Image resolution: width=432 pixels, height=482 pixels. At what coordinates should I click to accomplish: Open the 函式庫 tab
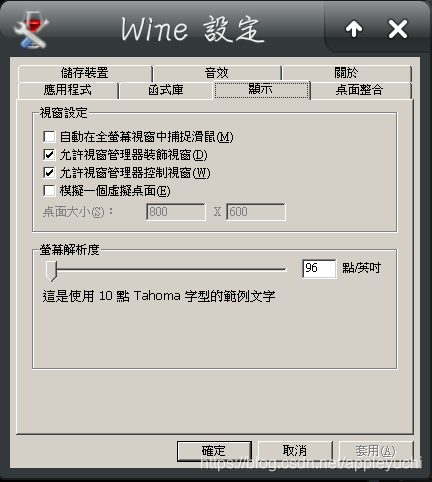[166, 90]
